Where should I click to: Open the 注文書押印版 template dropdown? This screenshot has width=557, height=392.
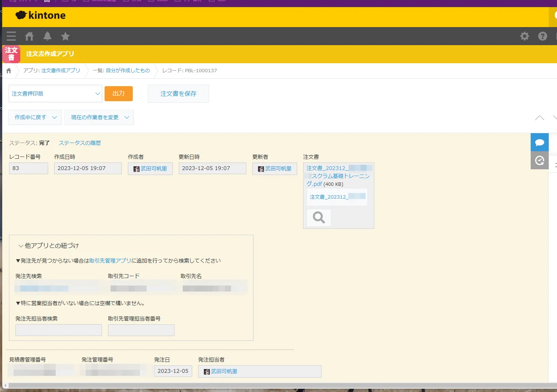[55, 94]
